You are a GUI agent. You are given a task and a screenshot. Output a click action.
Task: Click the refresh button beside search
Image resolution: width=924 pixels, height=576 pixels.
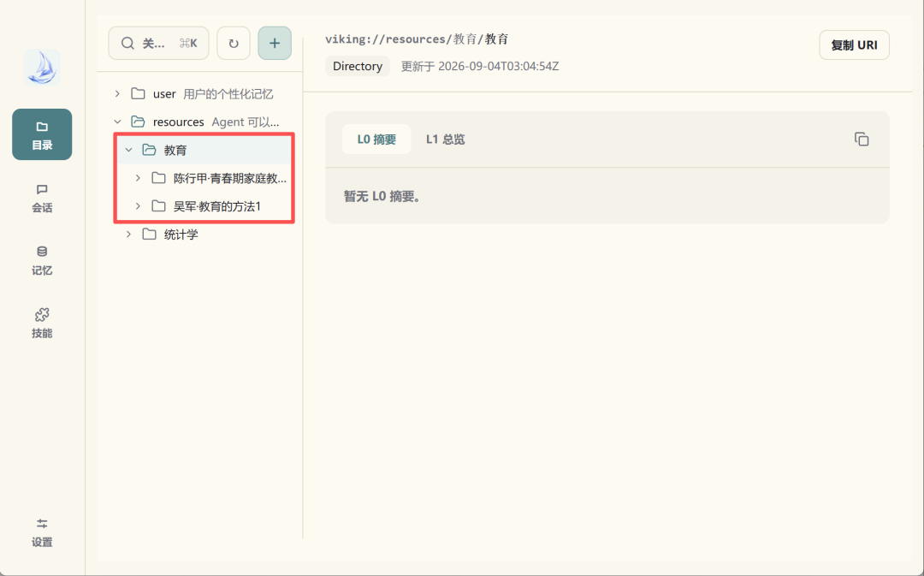click(234, 43)
